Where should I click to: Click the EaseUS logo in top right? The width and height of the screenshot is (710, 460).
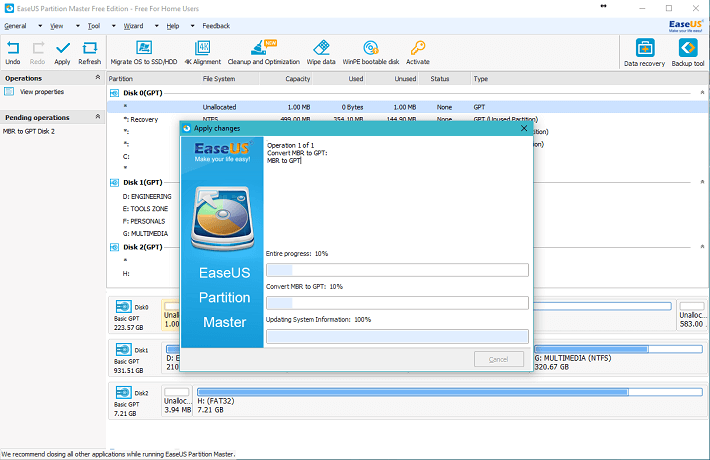click(686, 26)
